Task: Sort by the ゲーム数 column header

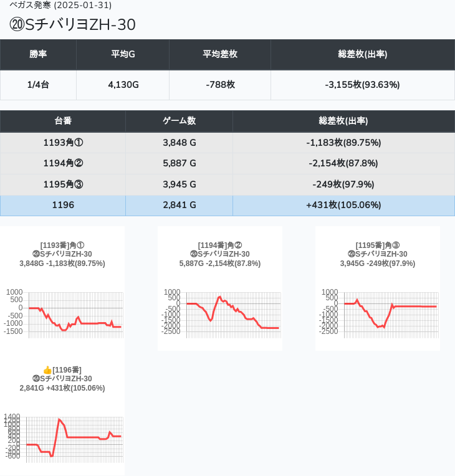Action: [x=179, y=121]
